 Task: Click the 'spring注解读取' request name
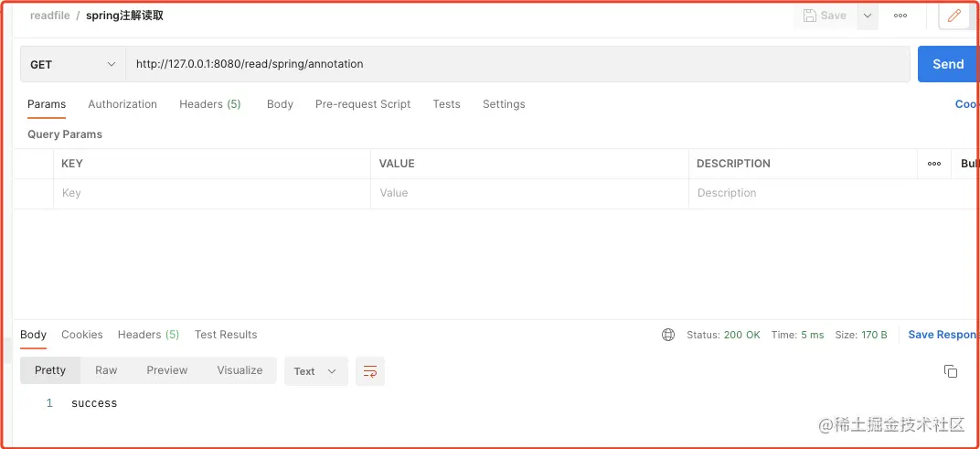124,16
